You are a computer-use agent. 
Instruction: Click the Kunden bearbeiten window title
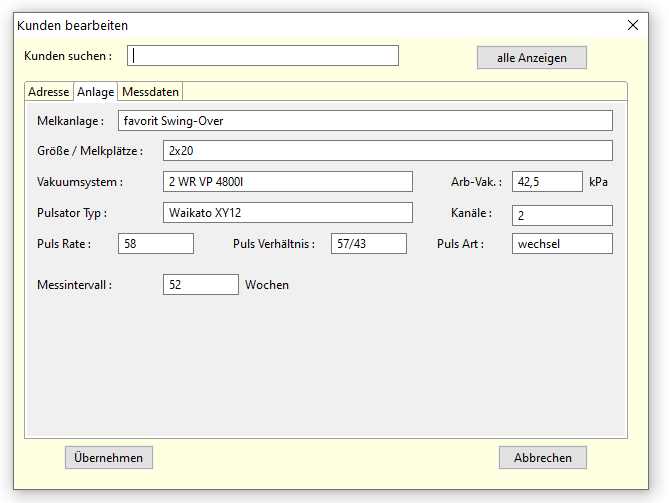point(73,26)
